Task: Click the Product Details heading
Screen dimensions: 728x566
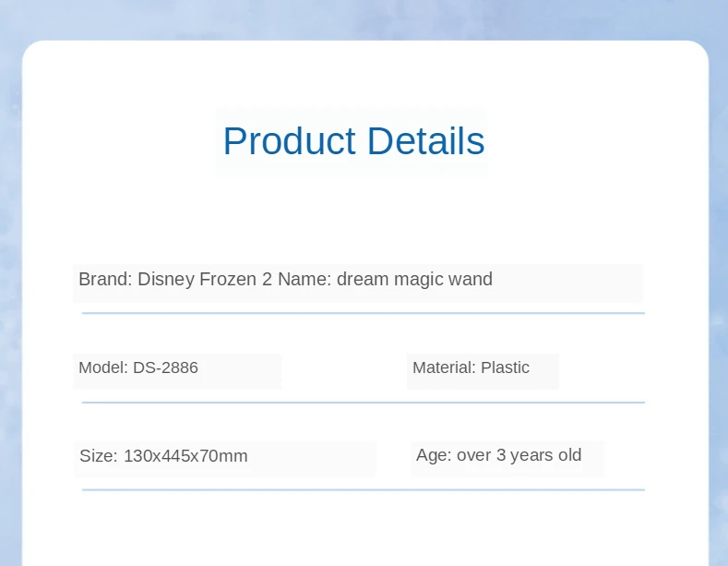Action: tap(353, 140)
